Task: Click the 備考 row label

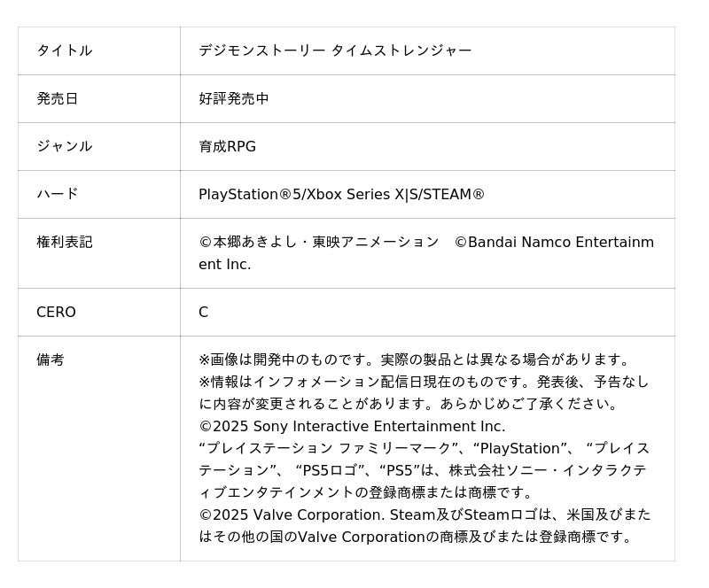Action: point(50,360)
